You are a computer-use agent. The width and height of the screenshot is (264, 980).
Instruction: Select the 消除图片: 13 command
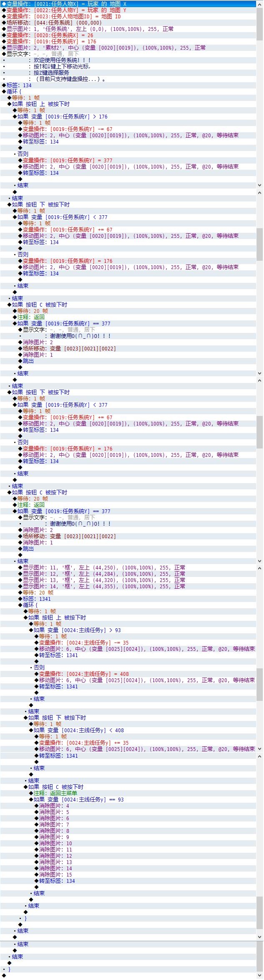(x=128, y=862)
